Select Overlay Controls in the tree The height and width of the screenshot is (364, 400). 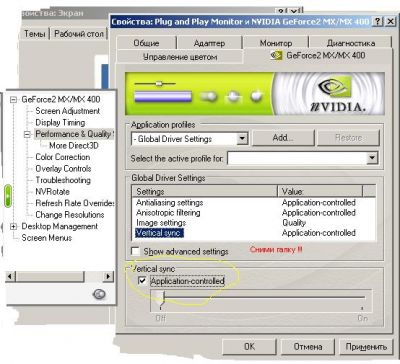point(63,169)
